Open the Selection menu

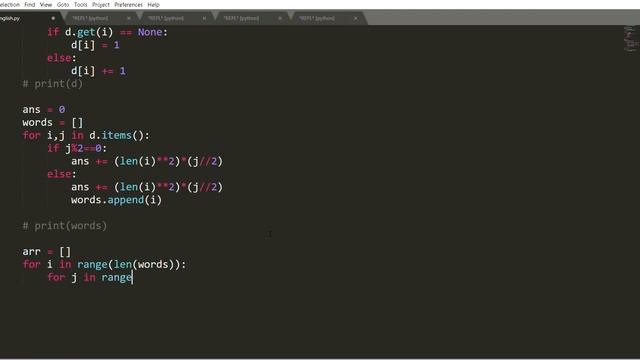[x=9, y=4]
